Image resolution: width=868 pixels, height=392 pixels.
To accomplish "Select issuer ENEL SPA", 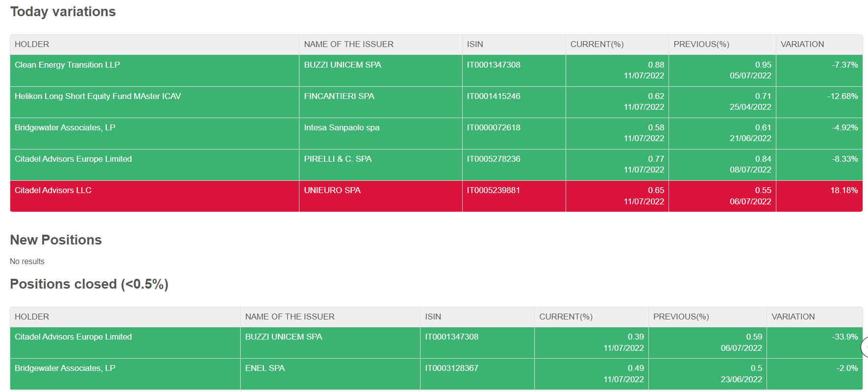I will pos(265,368).
